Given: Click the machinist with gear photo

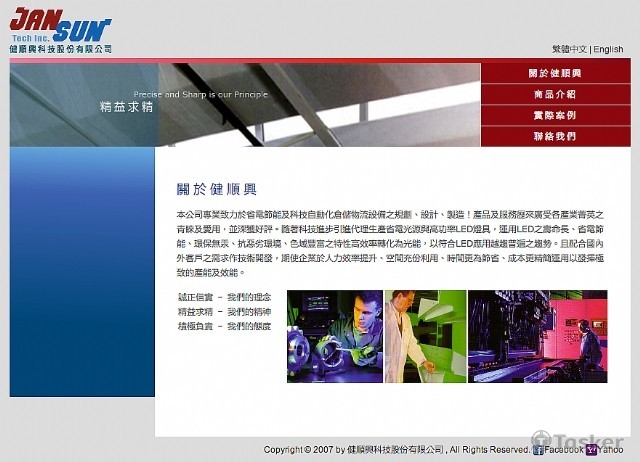Looking at the screenshot, I should pyautogui.click(x=334, y=336).
